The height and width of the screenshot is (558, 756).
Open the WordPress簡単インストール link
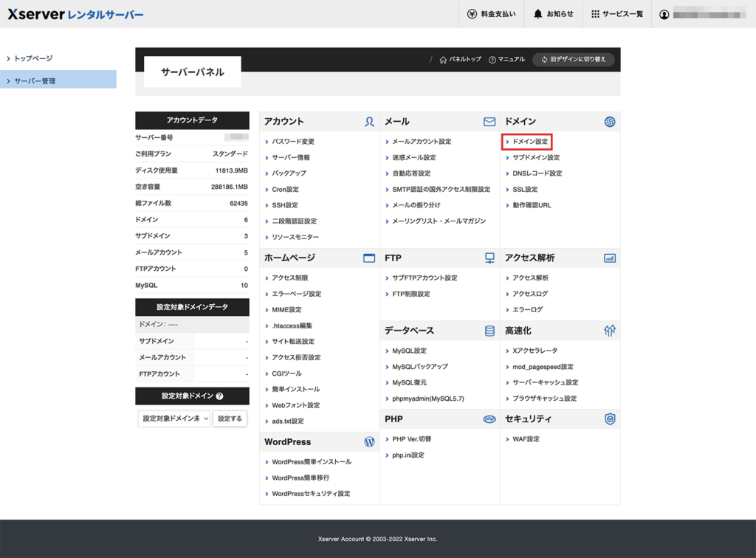click(312, 462)
